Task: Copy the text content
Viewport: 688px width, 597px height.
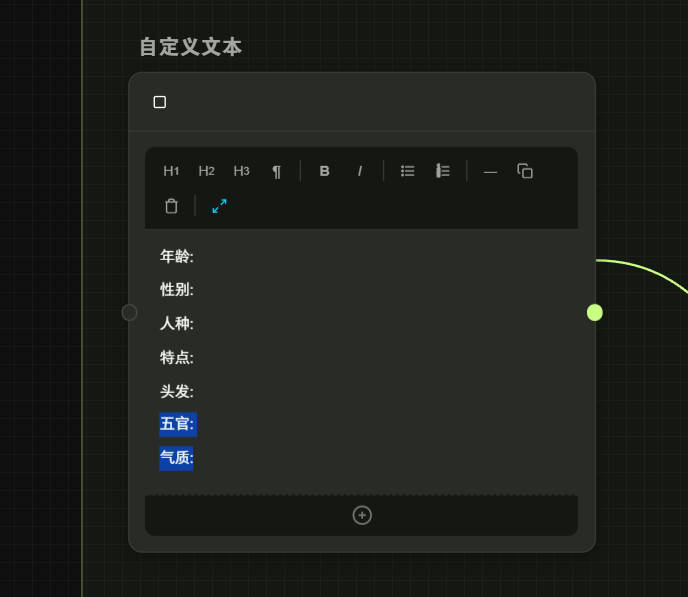Action: coord(525,171)
